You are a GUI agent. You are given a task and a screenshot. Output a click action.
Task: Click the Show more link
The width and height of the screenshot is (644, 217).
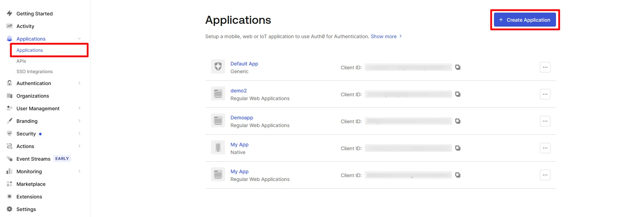386,36
